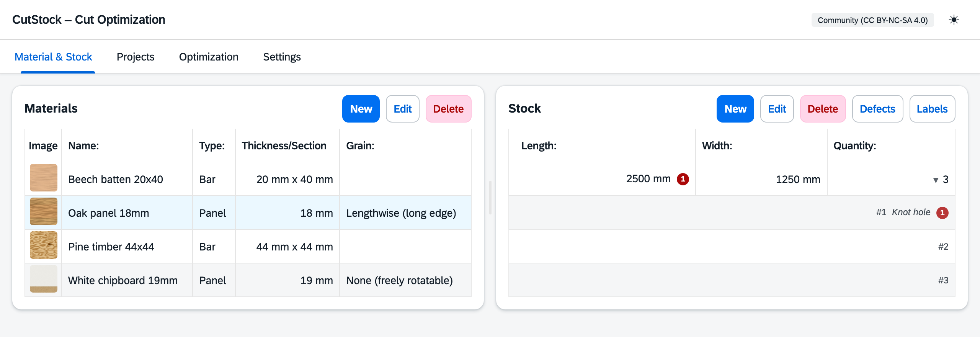Image resolution: width=980 pixels, height=337 pixels.
Task: Open the Projects tab
Action: coord(136,57)
